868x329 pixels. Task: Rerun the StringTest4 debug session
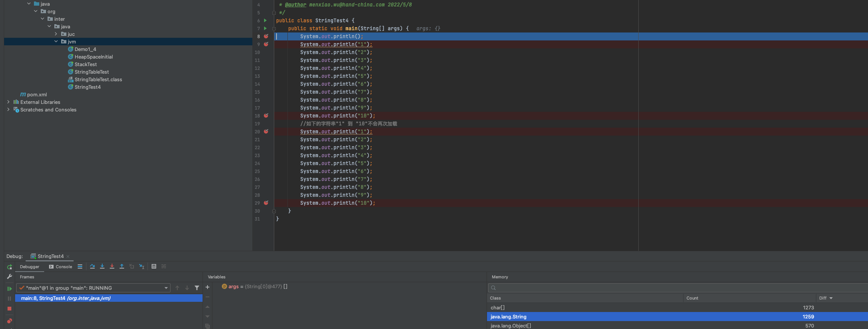pyautogui.click(x=9, y=267)
